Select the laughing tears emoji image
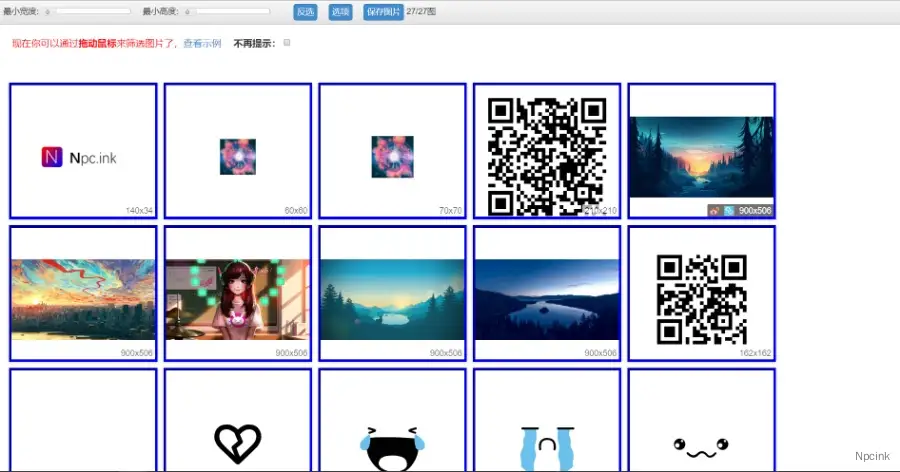 [392, 446]
